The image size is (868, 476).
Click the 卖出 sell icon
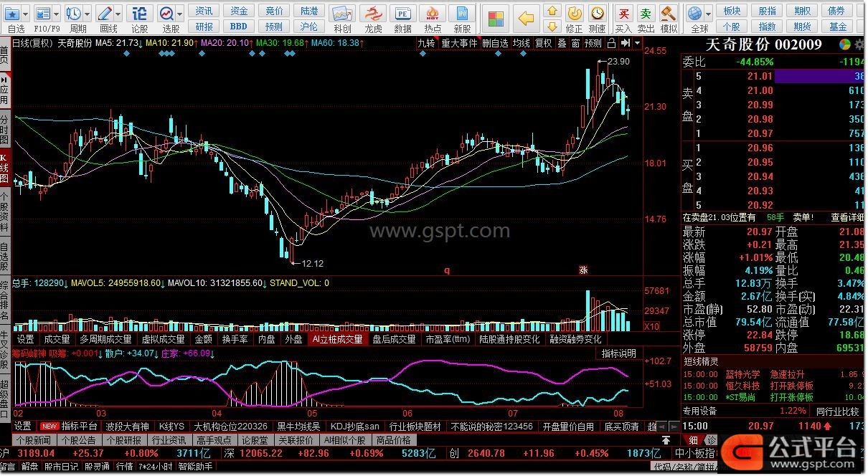click(646, 13)
